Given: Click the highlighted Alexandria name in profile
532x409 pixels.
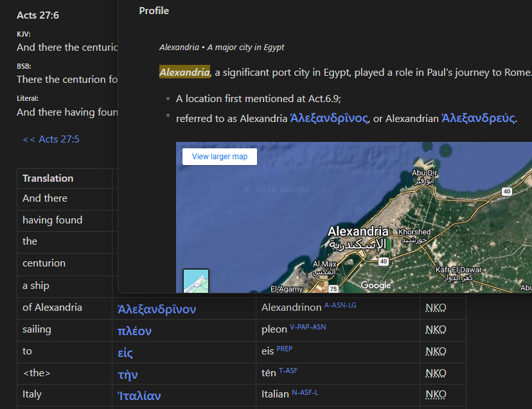Looking at the screenshot, I should pos(184,72).
